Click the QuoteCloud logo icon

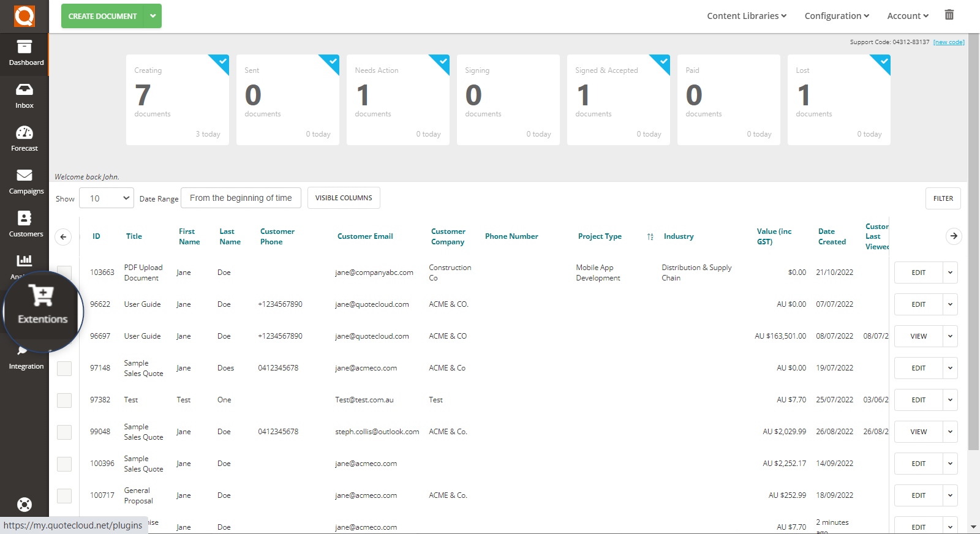(24, 16)
